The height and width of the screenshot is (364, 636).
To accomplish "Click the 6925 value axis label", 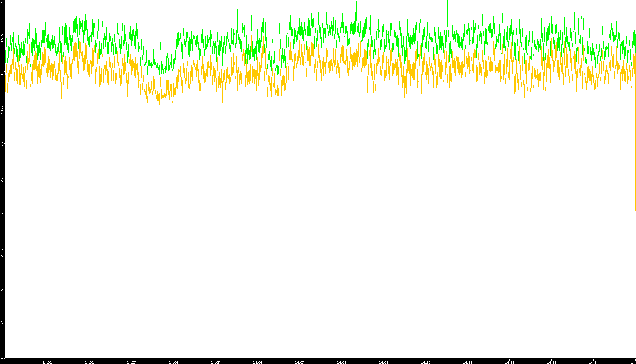I will [x=2, y=38].
